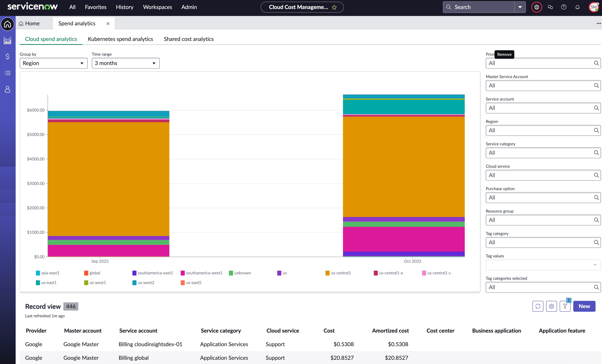Open Billing cloudinsightsdev-01 record row
602x364 pixels.
click(x=310, y=344)
